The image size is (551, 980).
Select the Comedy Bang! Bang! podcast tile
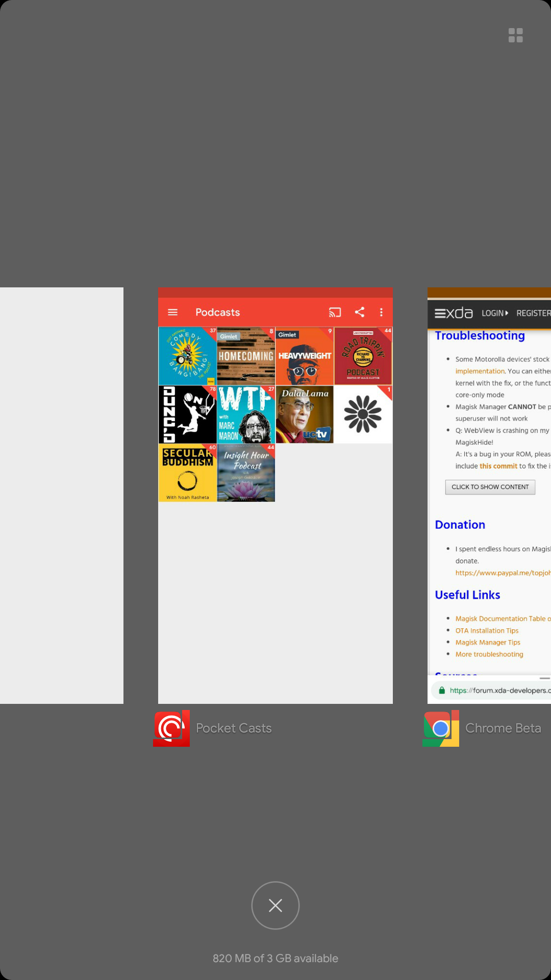(x=187, y=356)
